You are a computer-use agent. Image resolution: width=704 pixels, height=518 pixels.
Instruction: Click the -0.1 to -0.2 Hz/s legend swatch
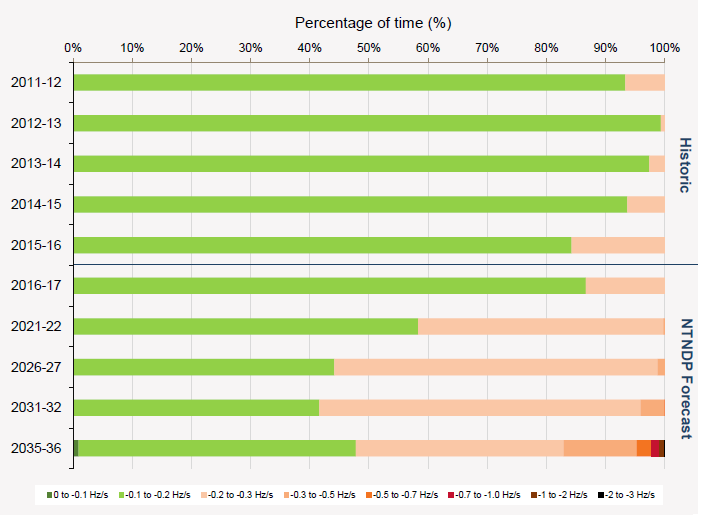point(121,495)
